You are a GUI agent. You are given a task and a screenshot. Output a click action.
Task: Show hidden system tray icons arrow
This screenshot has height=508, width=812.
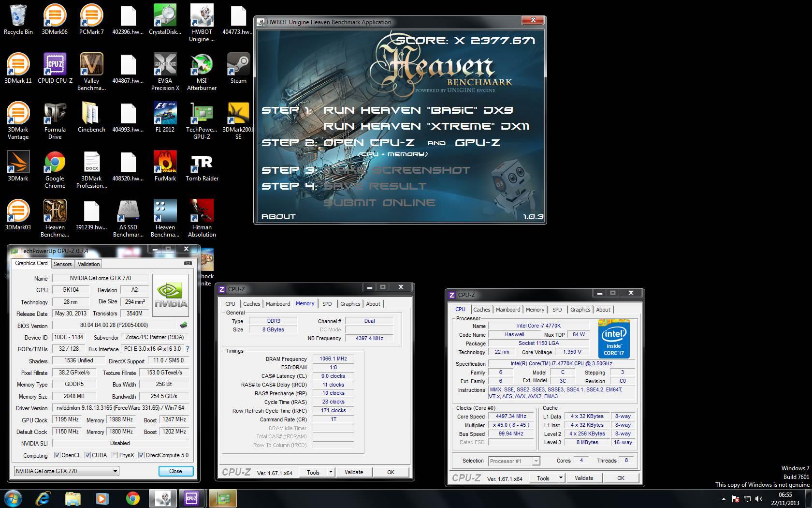point(724,498)
